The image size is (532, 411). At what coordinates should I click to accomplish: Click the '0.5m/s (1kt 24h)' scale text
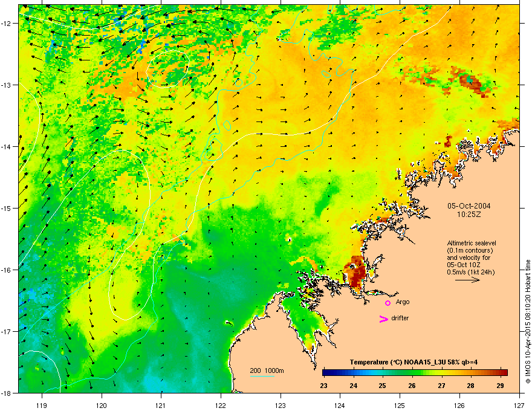tap(470, 272)
